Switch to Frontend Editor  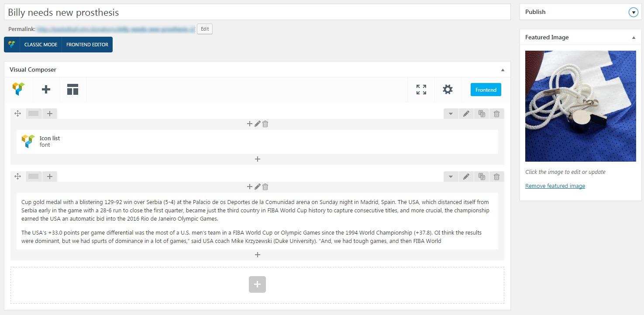[x=87, y=45]
